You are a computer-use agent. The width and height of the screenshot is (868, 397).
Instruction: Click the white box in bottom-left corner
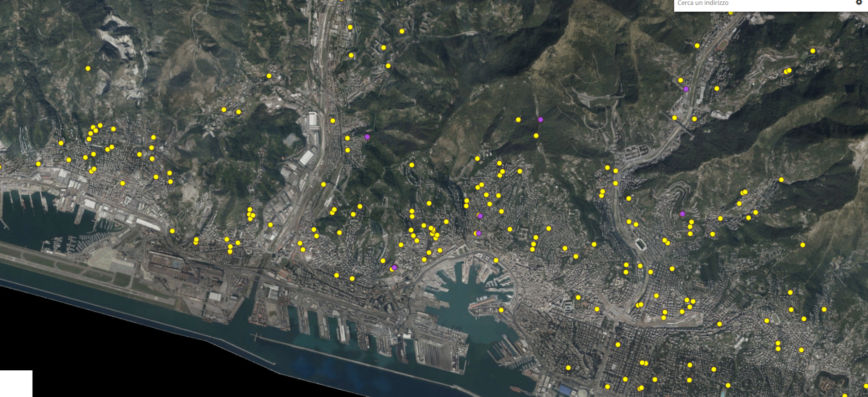[x=16, y=383]
